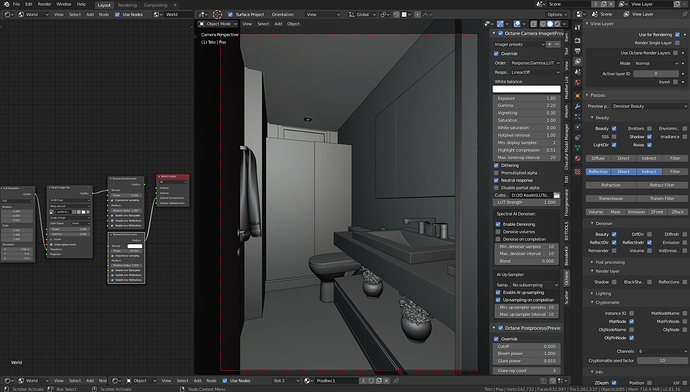Toggle viewport gizmos icon
The image size is (690, 392).
pos(500,24)
